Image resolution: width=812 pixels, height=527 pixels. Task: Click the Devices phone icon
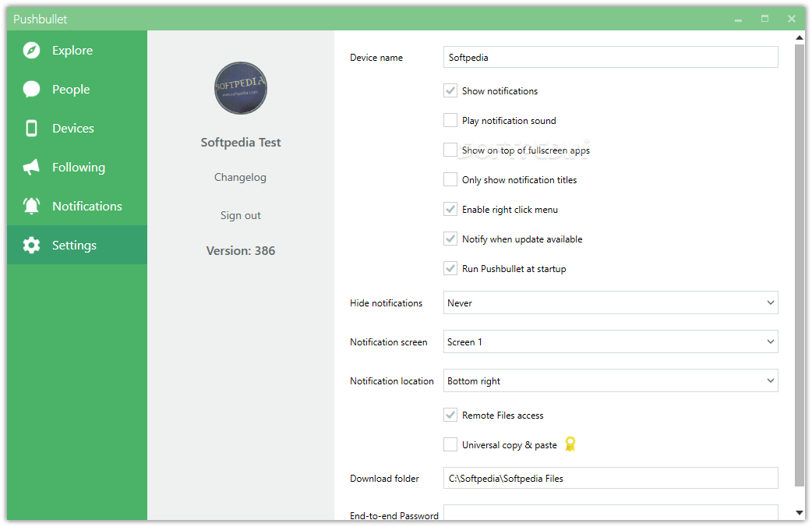[32, 128]
